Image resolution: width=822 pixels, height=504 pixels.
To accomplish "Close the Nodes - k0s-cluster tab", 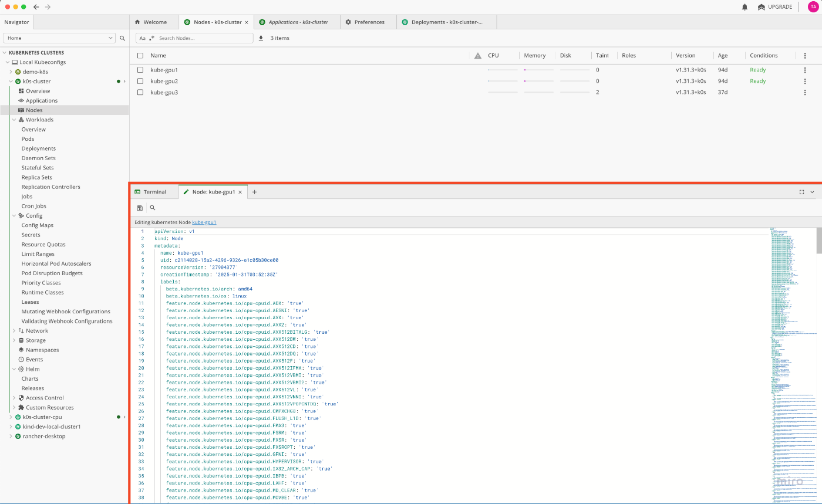I will click(x=247, y=22).
